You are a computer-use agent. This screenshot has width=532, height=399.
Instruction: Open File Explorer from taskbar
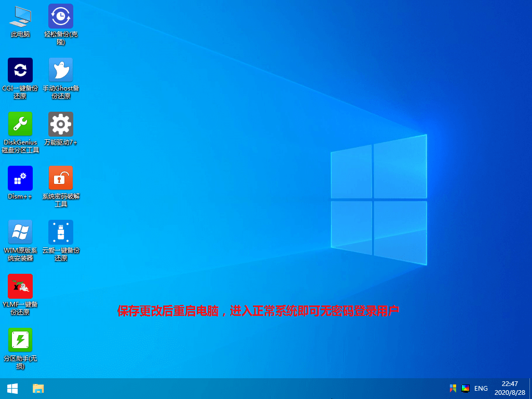38,389
